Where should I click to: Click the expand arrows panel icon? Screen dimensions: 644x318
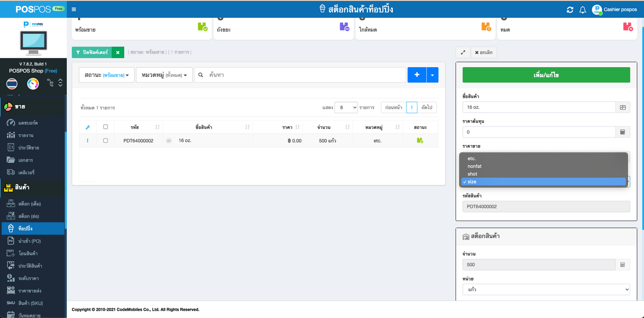pyautogui.click(x=463, y=52)
